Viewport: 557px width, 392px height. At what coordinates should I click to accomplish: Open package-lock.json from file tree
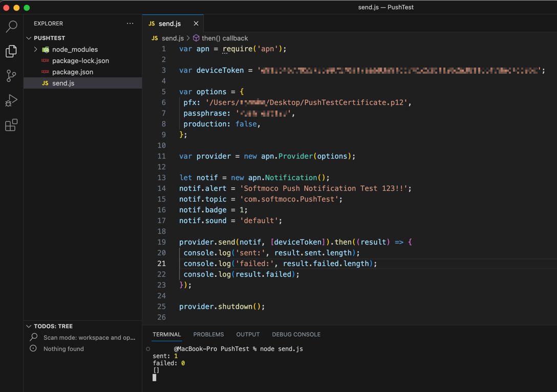[x=80, y=61]
